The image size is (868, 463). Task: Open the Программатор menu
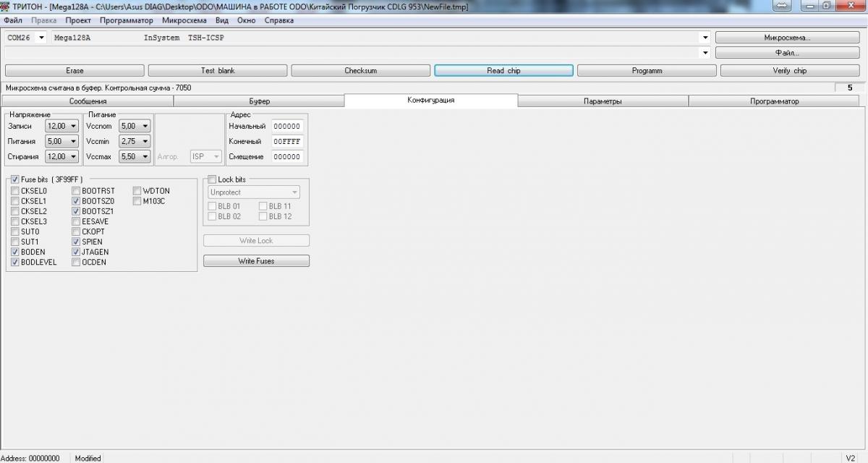[127, 20]
